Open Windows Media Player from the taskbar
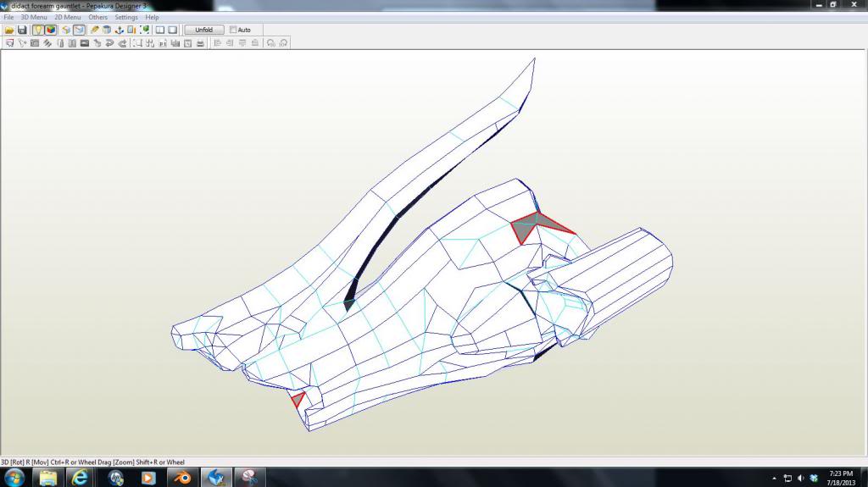868x487 pixels. pyautogui.click(x=148, y=477)
